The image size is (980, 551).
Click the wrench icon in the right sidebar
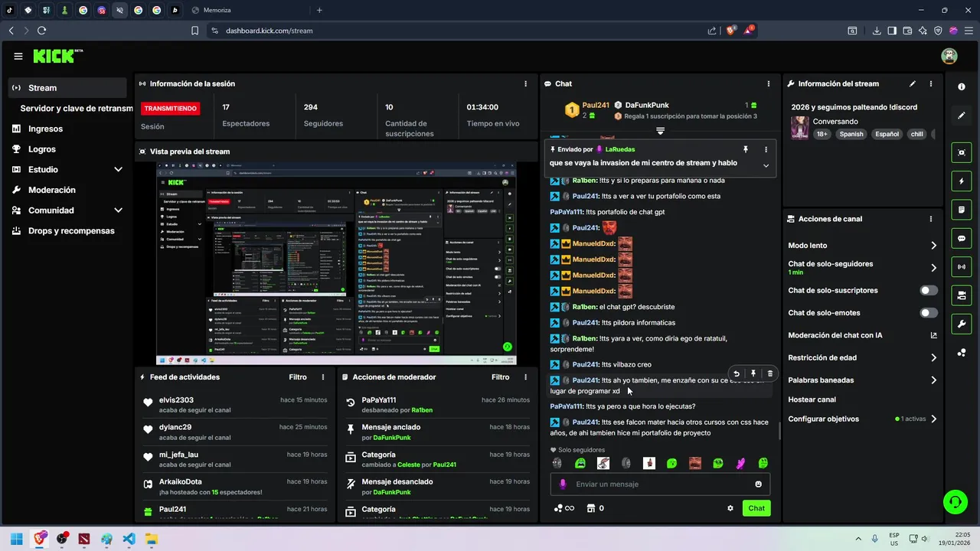click(962, 324)
